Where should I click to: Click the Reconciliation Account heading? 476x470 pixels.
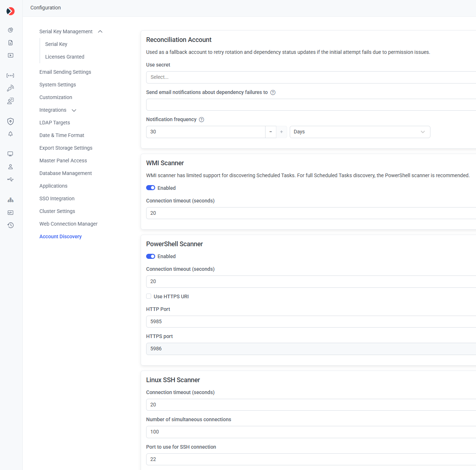pos(179,40)
